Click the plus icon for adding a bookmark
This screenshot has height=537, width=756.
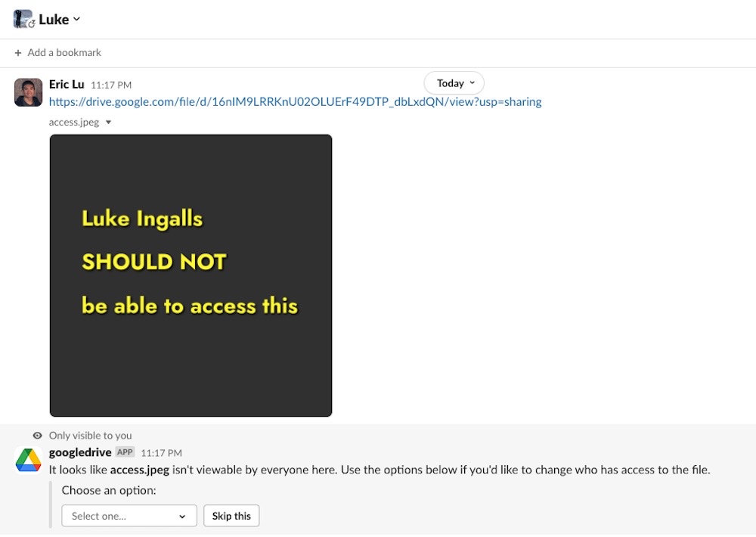(x=17, y=52)
